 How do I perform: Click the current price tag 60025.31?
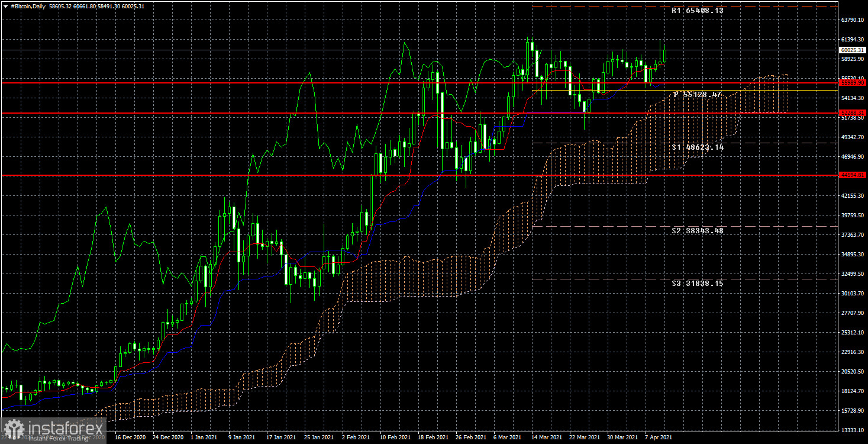point(853,50)
